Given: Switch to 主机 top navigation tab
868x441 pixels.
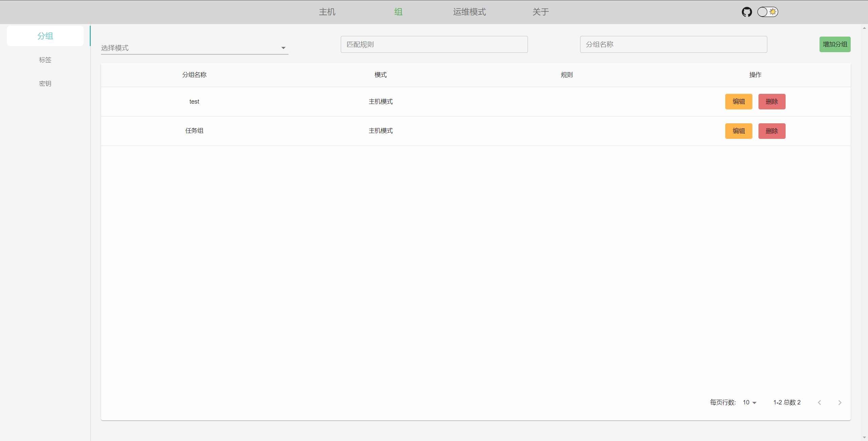Looking at the screenshot, I should tap(327, 12).
